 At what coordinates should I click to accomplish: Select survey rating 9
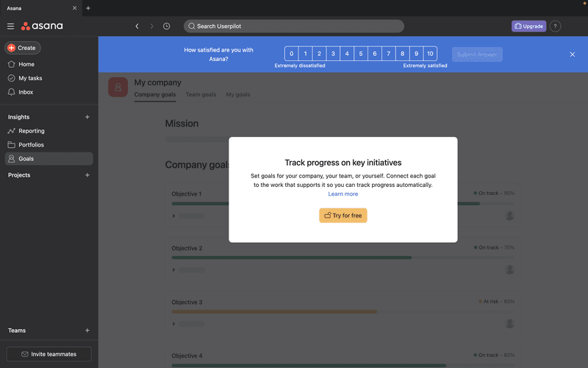pyautogui.click(x=416, y=54)
